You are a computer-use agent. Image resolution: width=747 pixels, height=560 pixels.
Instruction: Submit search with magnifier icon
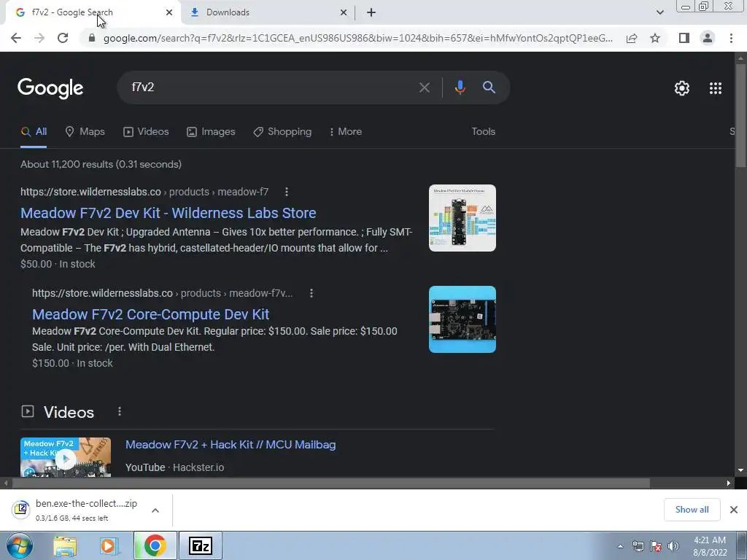coord(489,87)
